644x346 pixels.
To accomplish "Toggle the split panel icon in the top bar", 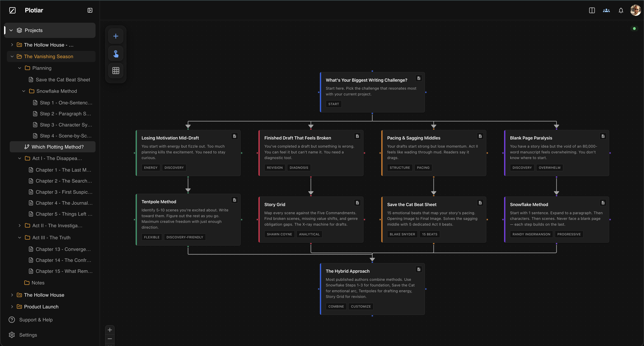I will click(x=592, y=10).
